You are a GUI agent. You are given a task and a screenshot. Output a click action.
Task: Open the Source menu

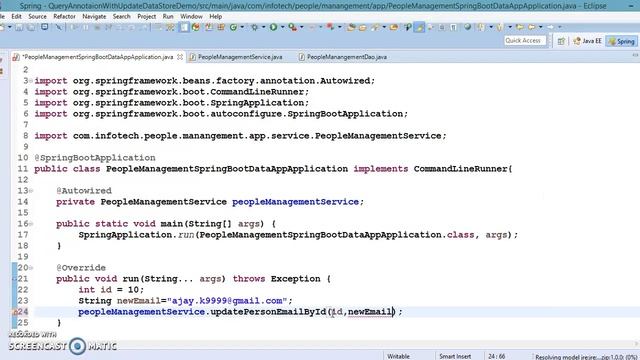(x=37, y=17)
